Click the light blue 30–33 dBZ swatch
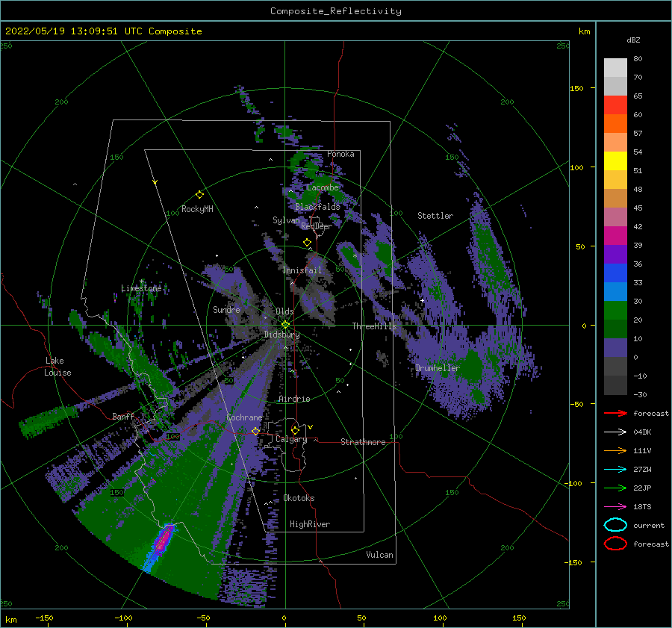Image resolution: width=672 pixels, height=628 pixels. tap(615, 292)
